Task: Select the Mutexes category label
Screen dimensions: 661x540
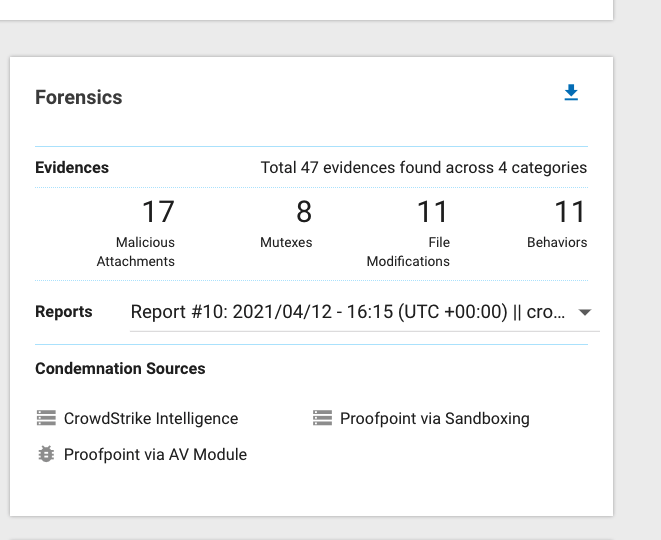Action: tap(286, 242)
